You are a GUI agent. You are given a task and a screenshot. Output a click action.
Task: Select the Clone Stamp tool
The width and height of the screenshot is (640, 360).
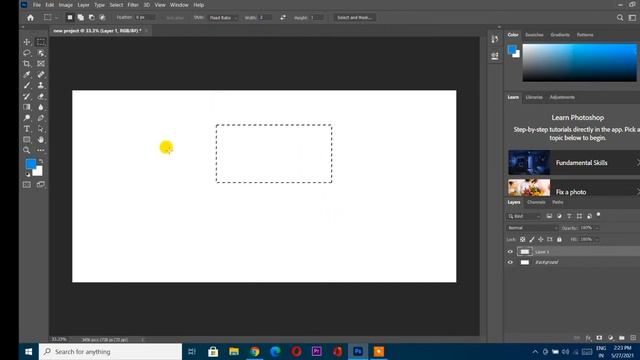coord(41,86)
